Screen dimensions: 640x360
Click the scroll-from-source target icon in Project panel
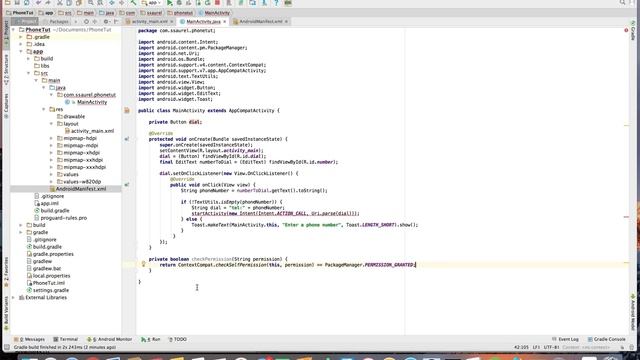pyautogui.click(x=86, y=21)
